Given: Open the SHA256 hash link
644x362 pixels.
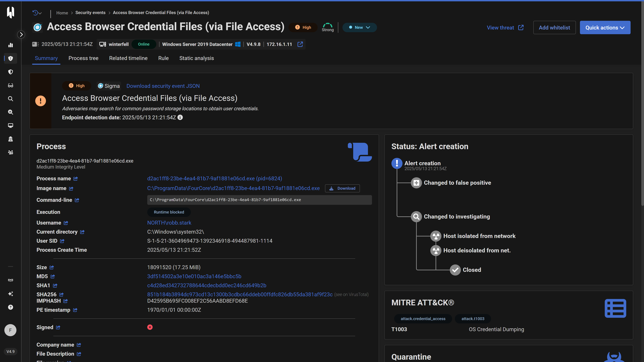Looking at the screenshot, I should coord(240,295).
